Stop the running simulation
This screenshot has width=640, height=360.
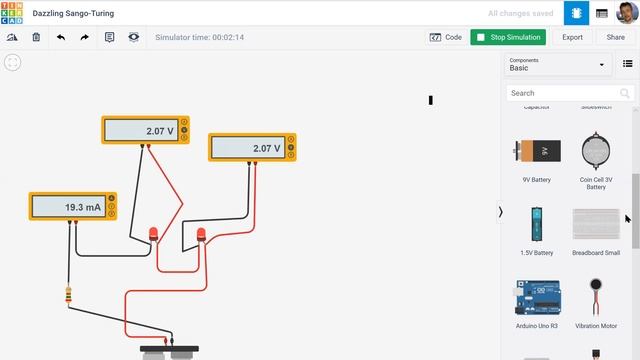[508, 37]
